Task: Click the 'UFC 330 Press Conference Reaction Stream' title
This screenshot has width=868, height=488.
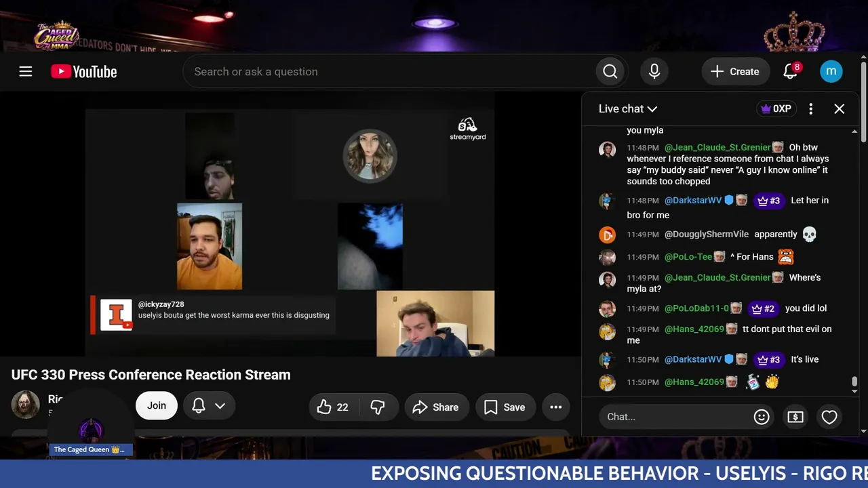Action: [151, 375]
